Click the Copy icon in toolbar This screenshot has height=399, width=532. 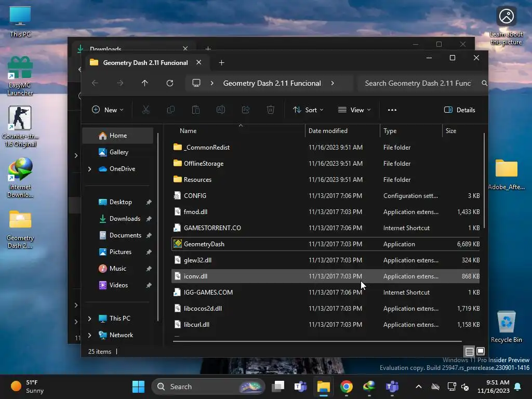[x=170, y=110]
